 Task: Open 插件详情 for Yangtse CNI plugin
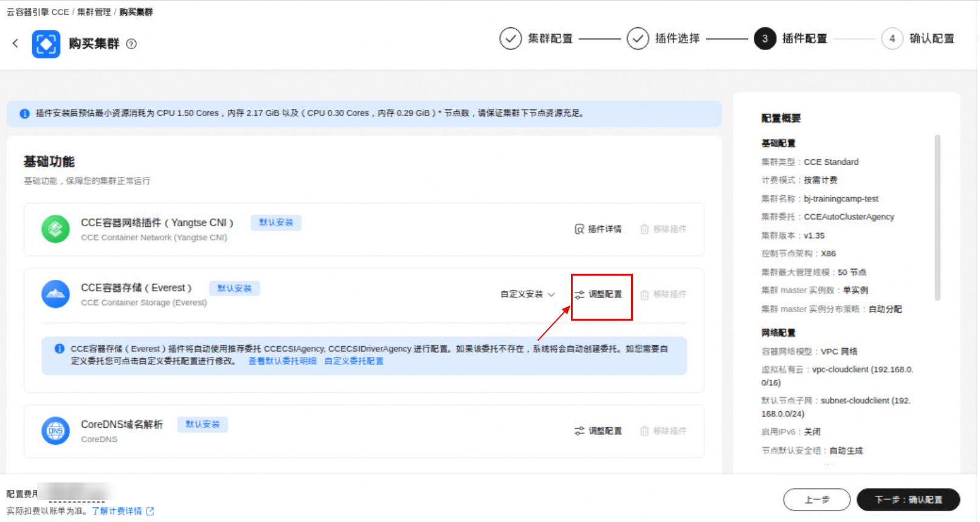(x=598, y=229)
